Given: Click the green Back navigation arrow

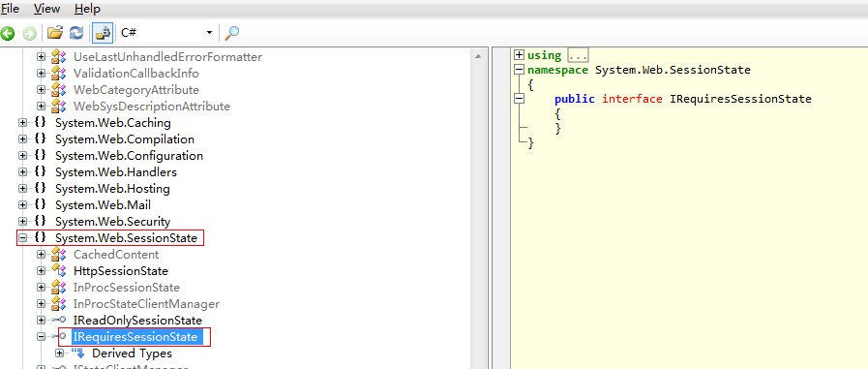Looking at the screenshot, I should point(7,33).
